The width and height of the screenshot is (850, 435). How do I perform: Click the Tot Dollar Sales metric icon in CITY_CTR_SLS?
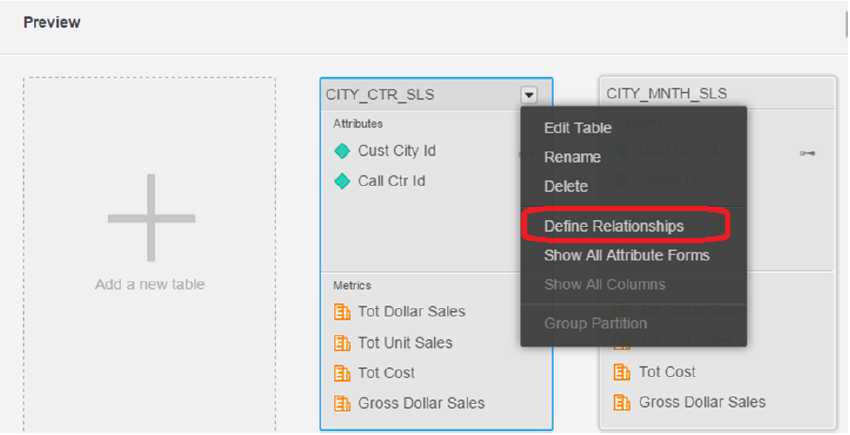point(341,312)
